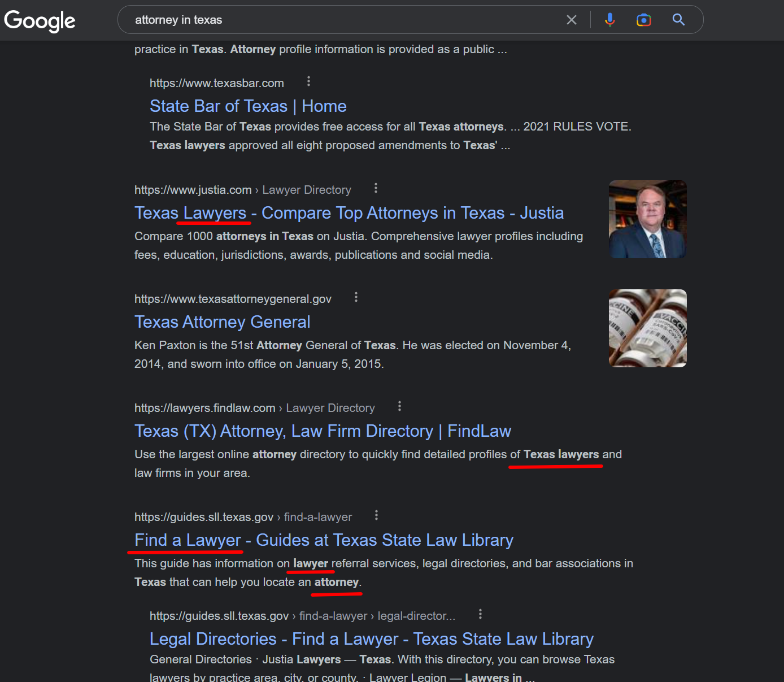Open 'State Bar of Texas | Home' link
This screenshot has width=784, height=682.
248,106
